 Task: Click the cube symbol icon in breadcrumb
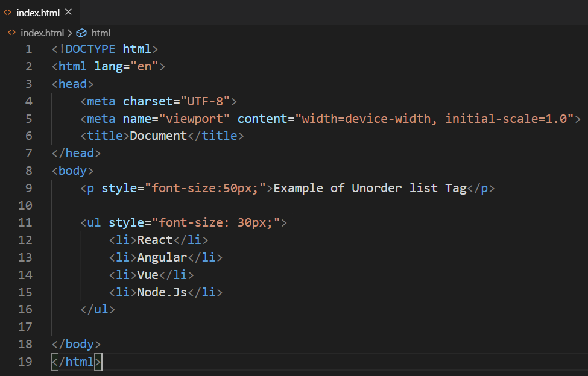[81, 33]
